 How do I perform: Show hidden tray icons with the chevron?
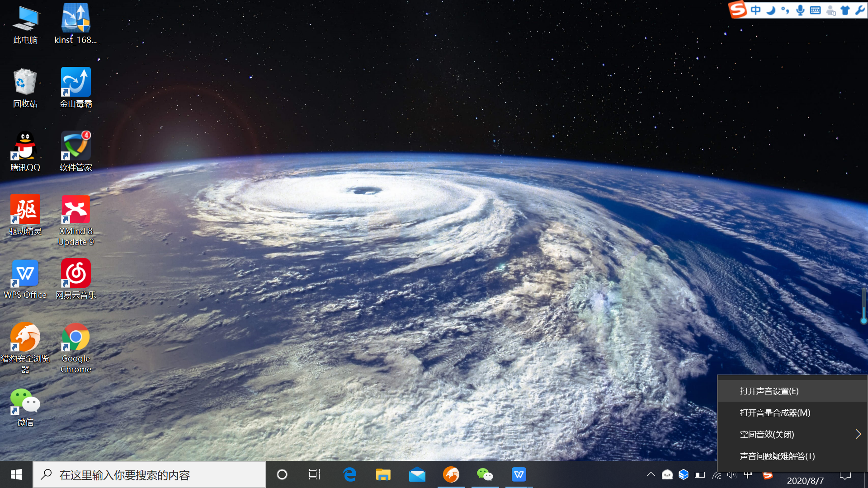click(651, 474)
